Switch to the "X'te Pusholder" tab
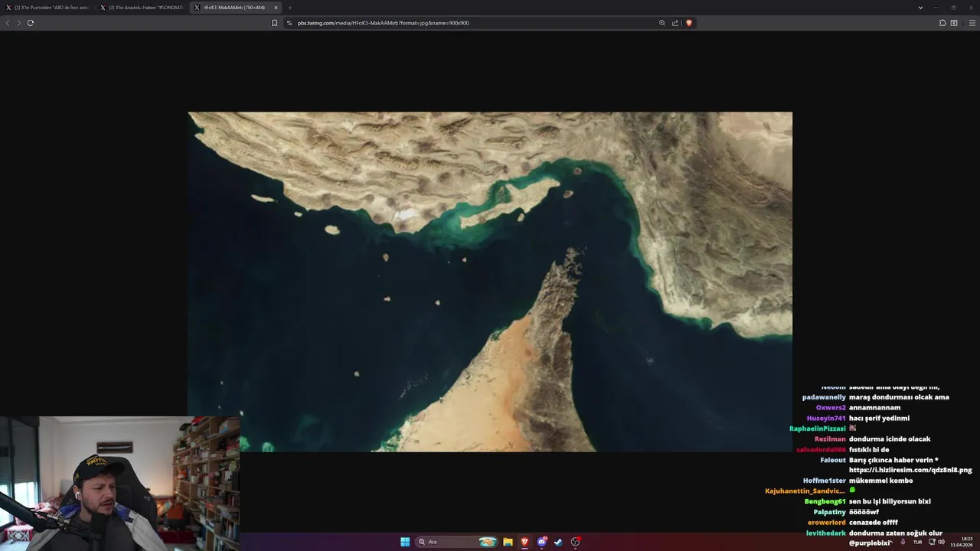The width and height of the screenshot is (980, 551). tap(47, 8)
